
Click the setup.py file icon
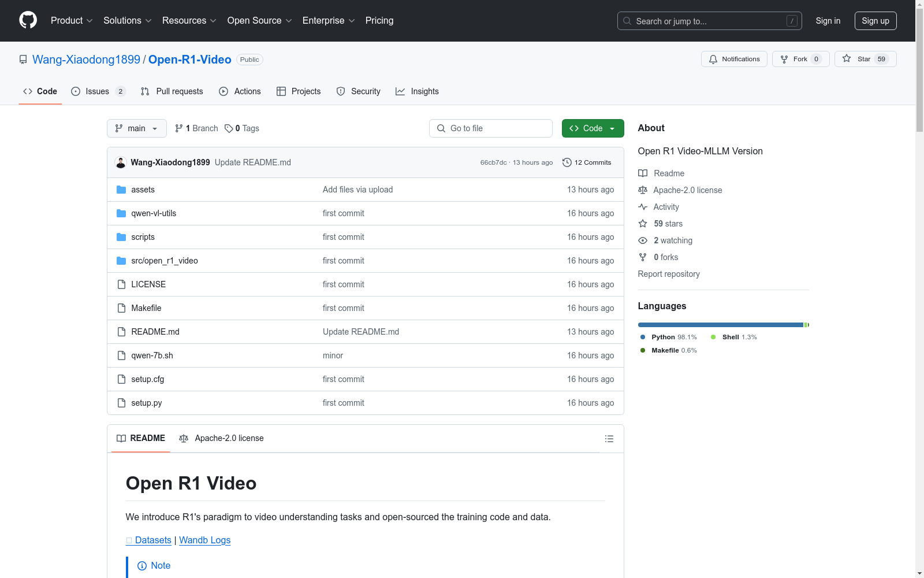pos(121,403)
